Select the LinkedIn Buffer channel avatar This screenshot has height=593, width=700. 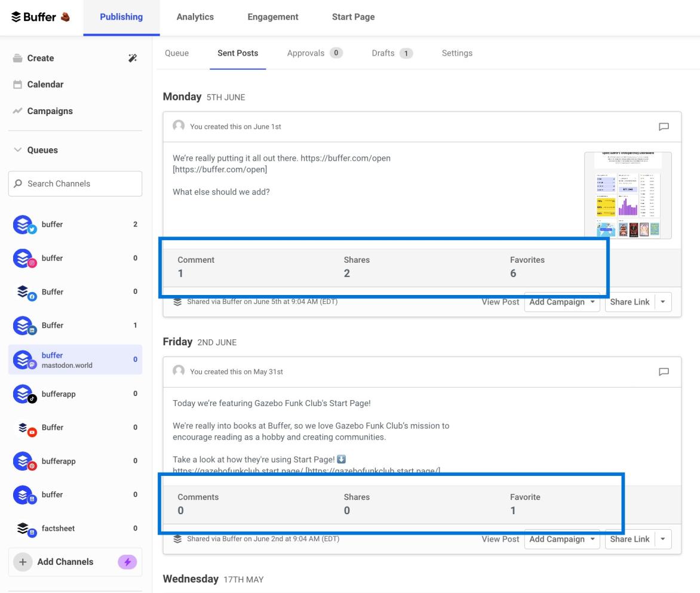click(x=24, y=325)
